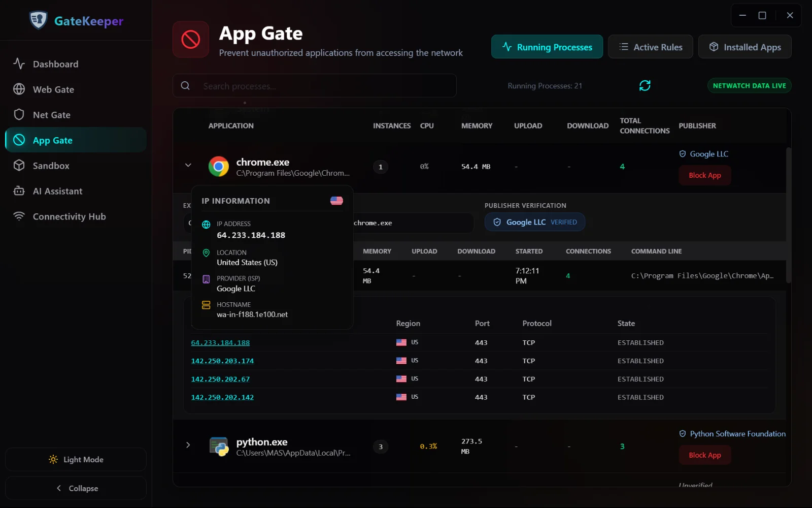This screenshot has height=508, width=812.
Task: Block the python.exe app
Action: (705, 455)
